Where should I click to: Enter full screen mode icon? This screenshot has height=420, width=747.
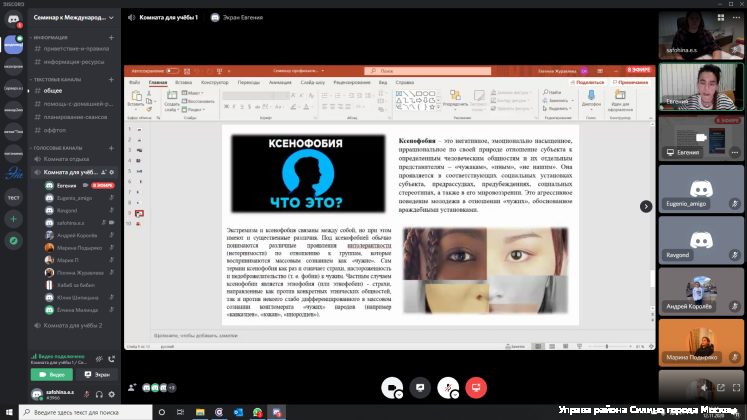[x=736, y=388]
